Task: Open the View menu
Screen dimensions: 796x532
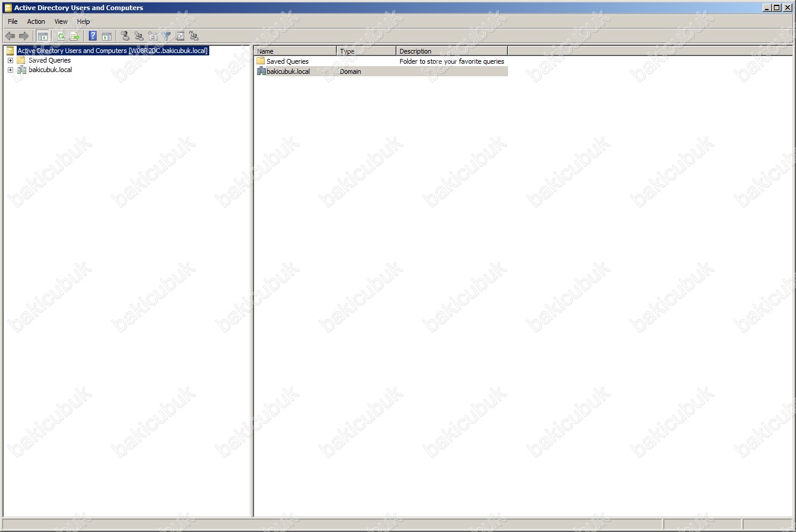Action: [x=61, y=21]
